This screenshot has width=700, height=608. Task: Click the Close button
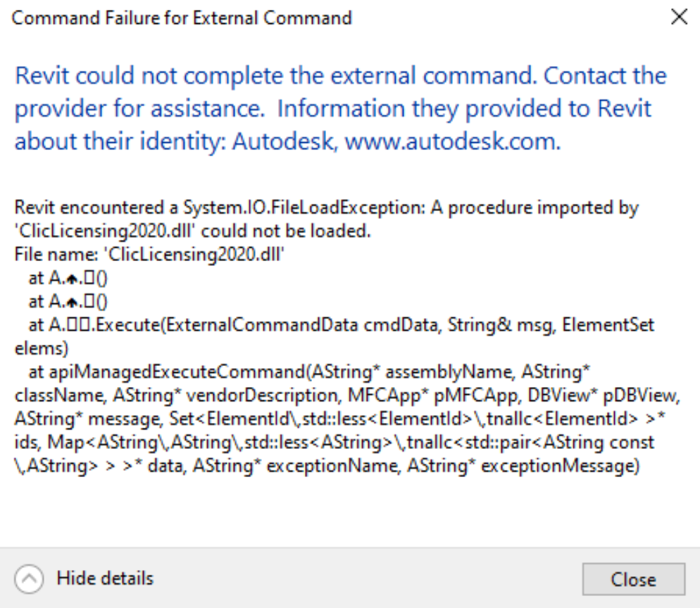pyautogui.click(x=633, y=579)
